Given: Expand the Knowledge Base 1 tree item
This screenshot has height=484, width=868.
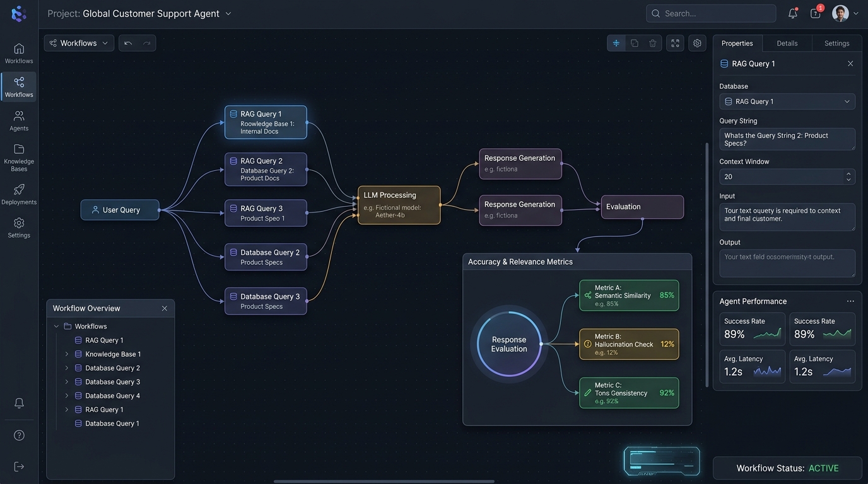Looking at the screenshot, I should [x=67, y=354].
